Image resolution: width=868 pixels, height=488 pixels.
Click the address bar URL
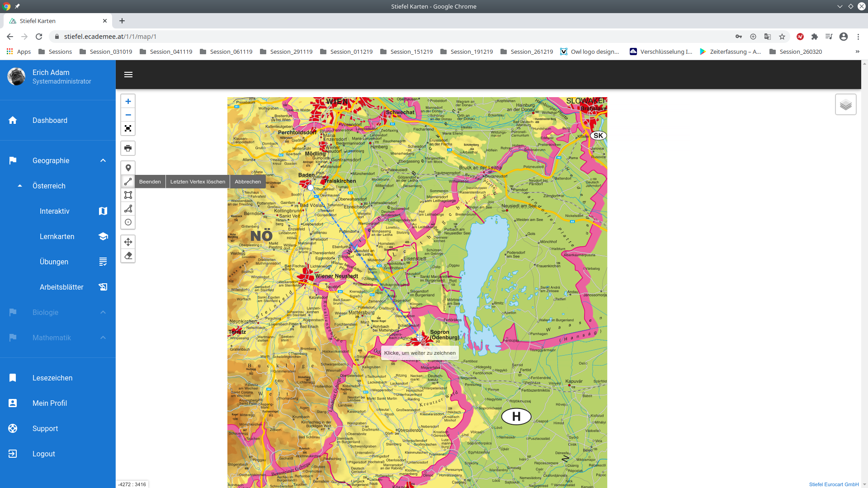(110, 37)
